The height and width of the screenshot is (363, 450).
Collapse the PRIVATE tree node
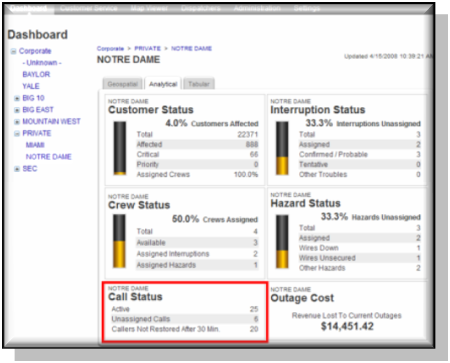pos(17,134)
